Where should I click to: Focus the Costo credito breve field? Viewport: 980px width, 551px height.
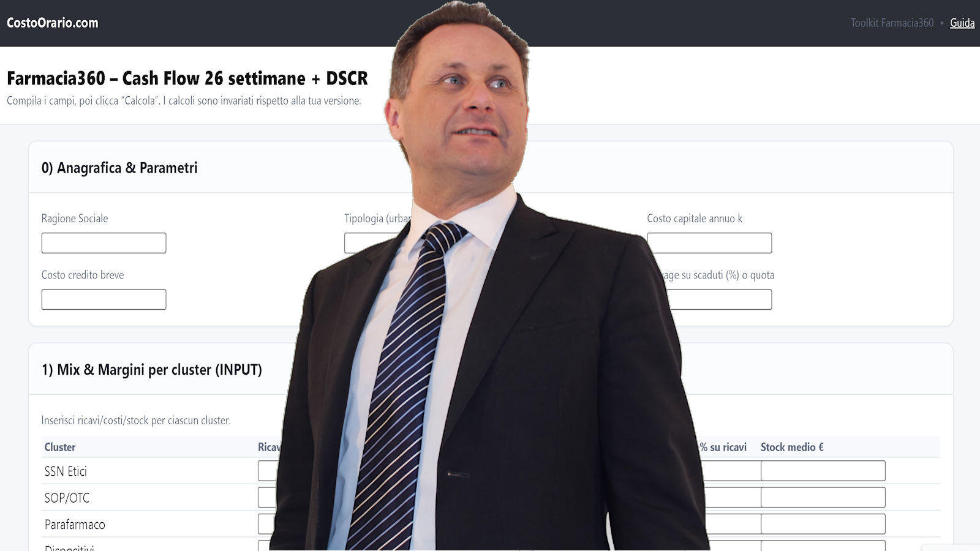pos(104,299)
